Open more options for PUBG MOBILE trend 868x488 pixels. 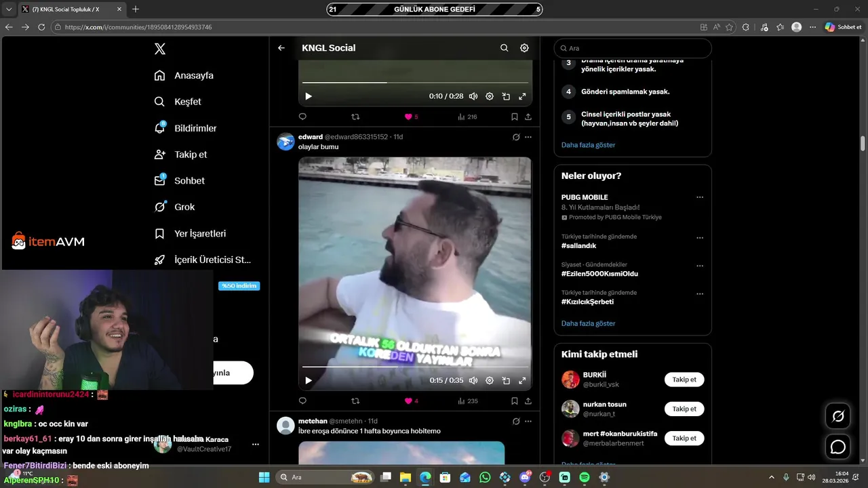(x=700, y=197)
